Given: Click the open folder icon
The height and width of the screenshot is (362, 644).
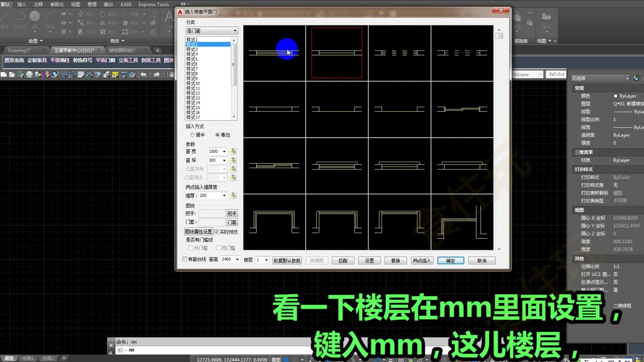Looking at the screenshot, I should coord(12,74).
